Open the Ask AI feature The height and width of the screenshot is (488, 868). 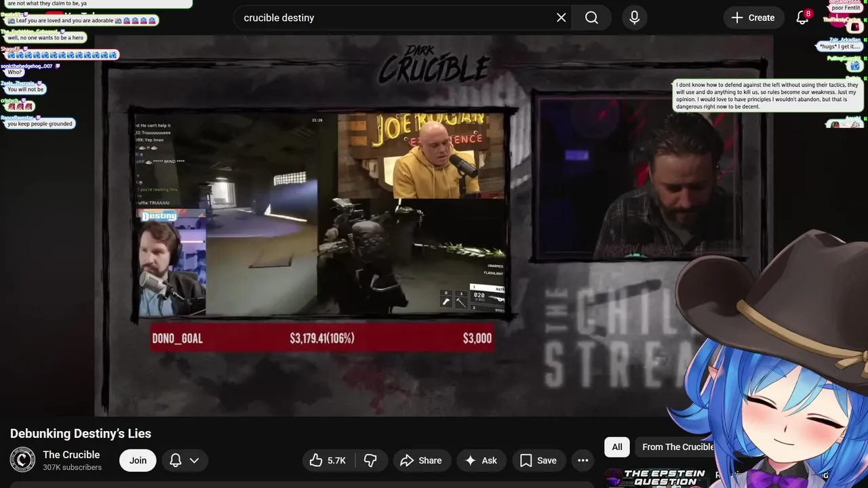pyautogui.click(x=481, y=460)
